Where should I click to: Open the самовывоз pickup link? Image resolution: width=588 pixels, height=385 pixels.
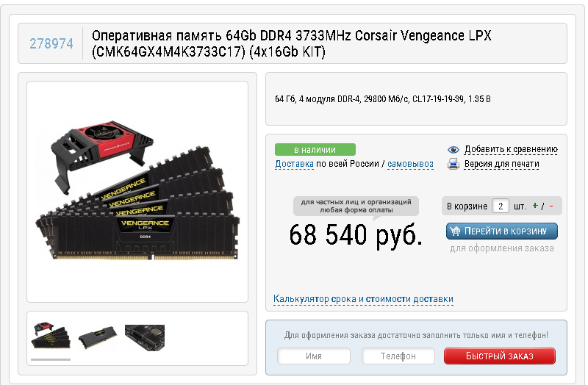pos(410,164)
